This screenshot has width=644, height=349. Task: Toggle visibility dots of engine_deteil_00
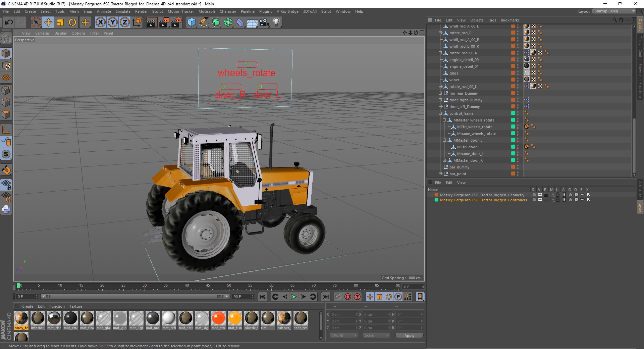coord(518,60)
